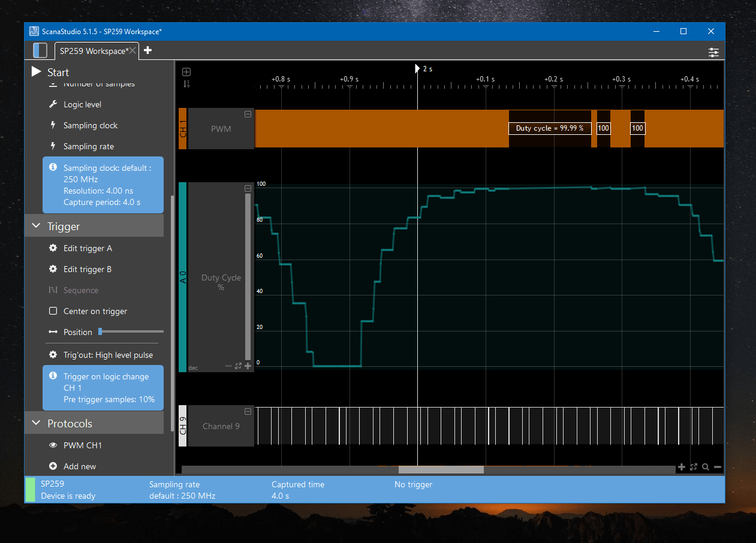Adjust the trigger Position slider

click(100, 331)
